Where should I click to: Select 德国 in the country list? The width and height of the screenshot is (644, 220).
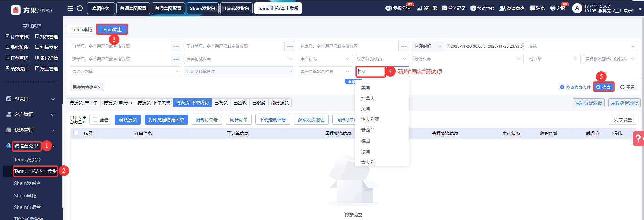(x=382, y=141)
